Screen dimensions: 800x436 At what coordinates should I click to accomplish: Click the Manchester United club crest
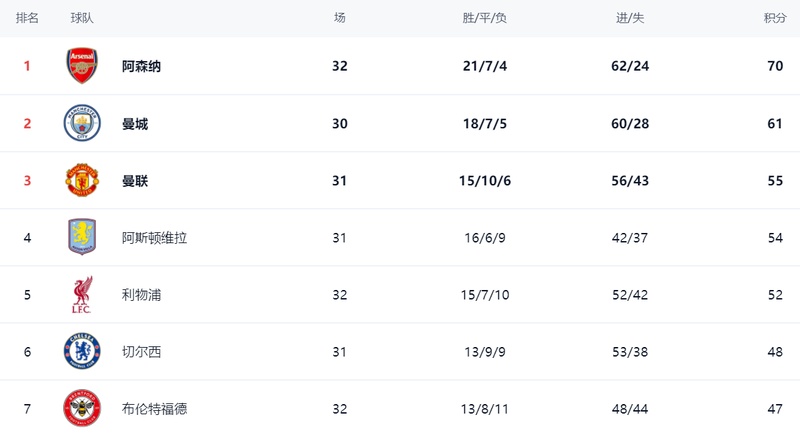pyautogui.click(x=82, y=180)
